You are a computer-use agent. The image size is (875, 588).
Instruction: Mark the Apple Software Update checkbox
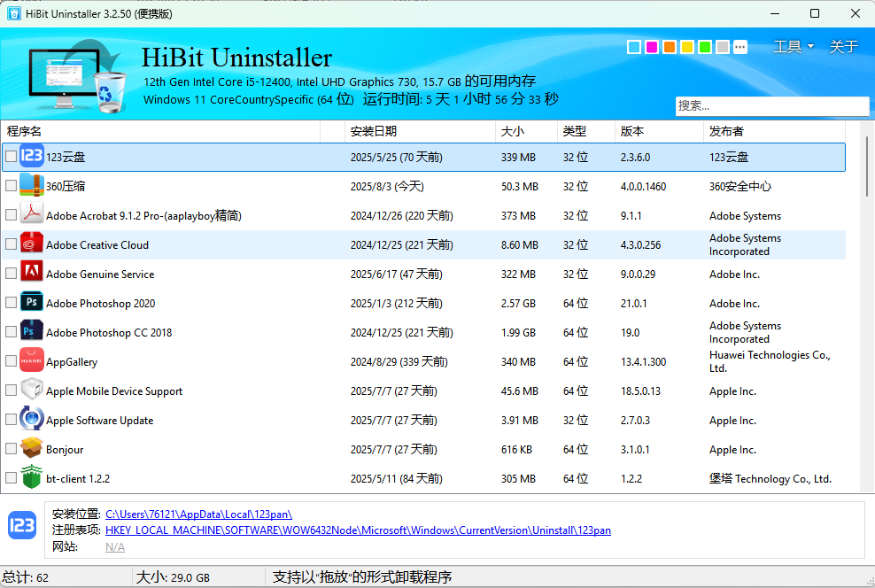pyautogui.click(x=11, y=420)
